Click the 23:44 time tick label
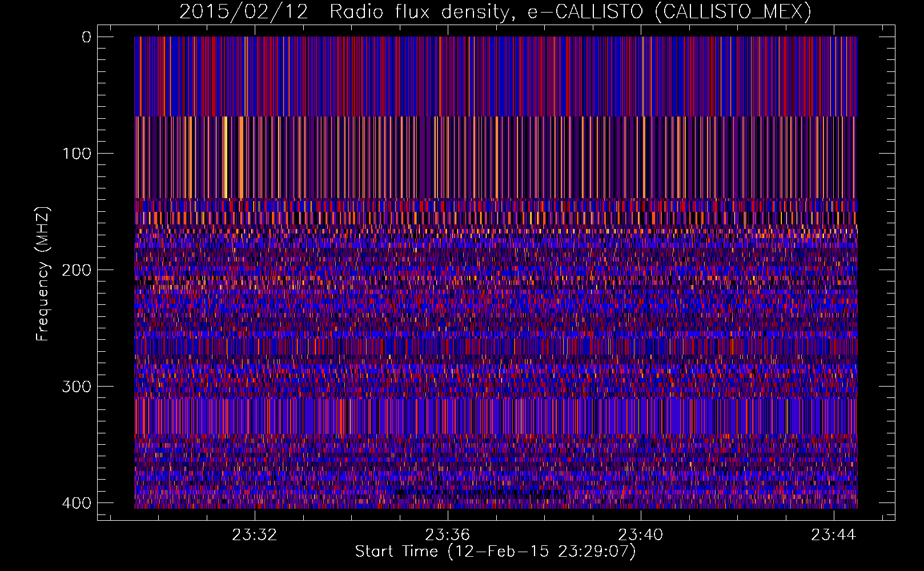924x571 pixels. [x=834, y=534]
